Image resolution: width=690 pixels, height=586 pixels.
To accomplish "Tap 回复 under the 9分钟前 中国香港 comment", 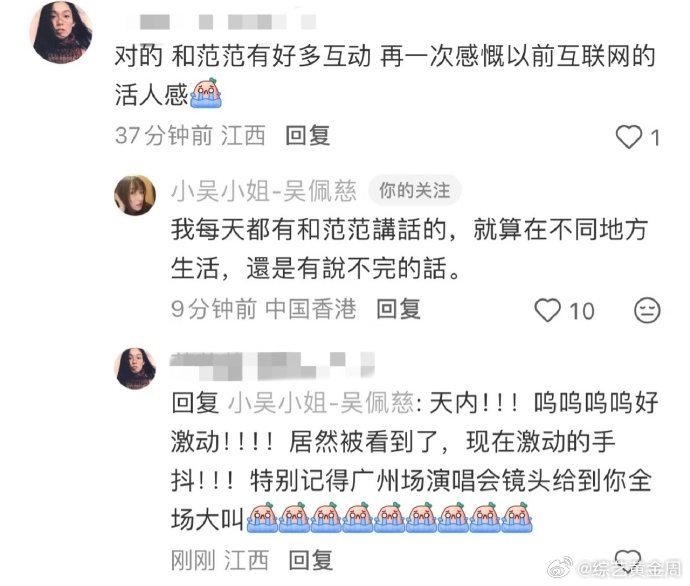I will pyautogui.click(x=398, y=309).
